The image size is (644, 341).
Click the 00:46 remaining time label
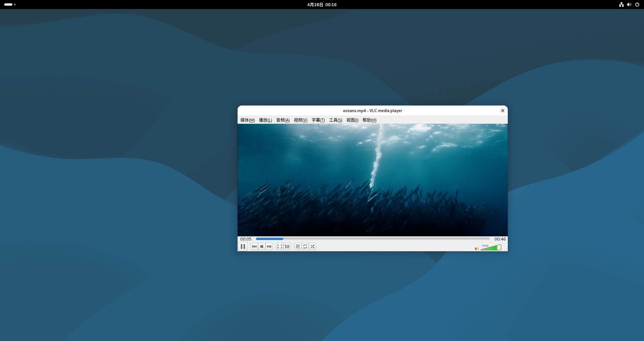500,239
